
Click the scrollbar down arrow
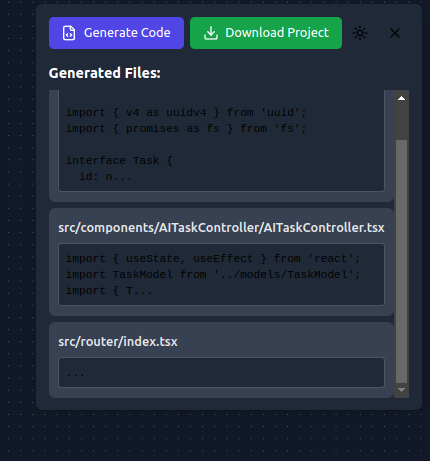(x=401, y=390)
